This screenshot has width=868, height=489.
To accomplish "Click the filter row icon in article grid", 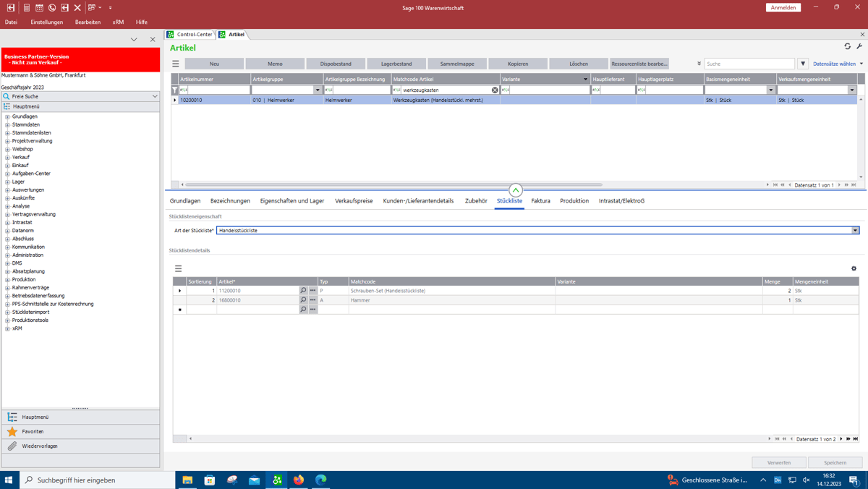I will [175, 90].
